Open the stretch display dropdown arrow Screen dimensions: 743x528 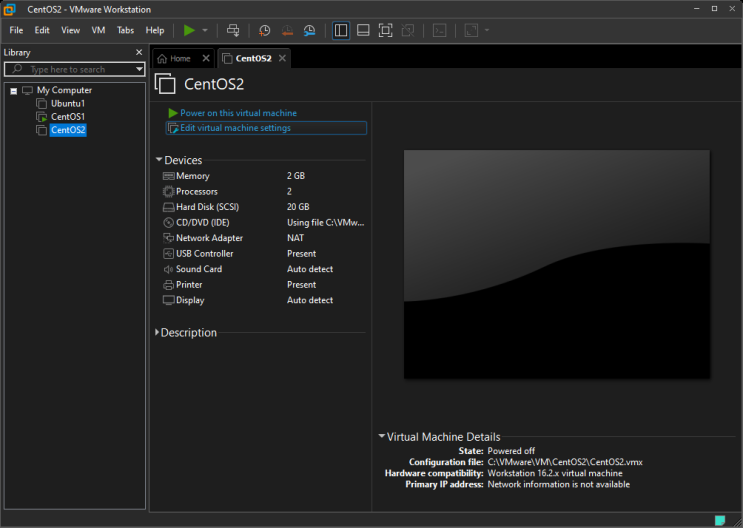tap(487, 30)
